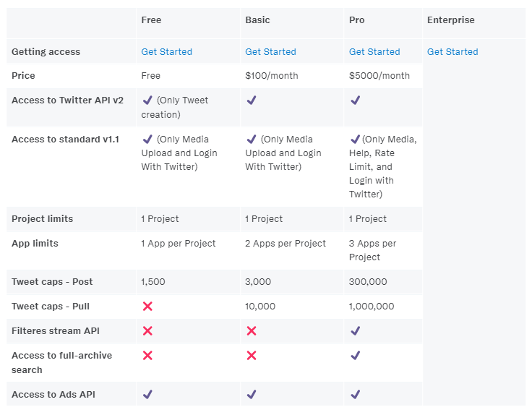Click Basic checkmark for standard v1.1 access
The width and height of the screenshot is (532, 415).
(252, 139)
